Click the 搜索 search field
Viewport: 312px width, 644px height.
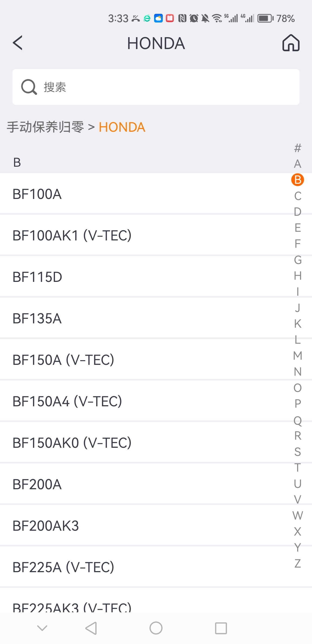pos(156,87)
